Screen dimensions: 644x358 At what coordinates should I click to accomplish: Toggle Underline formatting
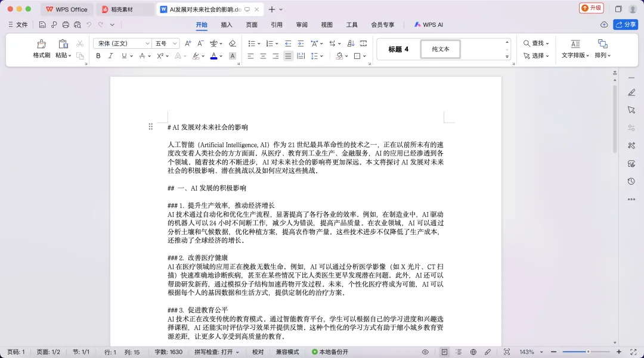pos(124,56)
